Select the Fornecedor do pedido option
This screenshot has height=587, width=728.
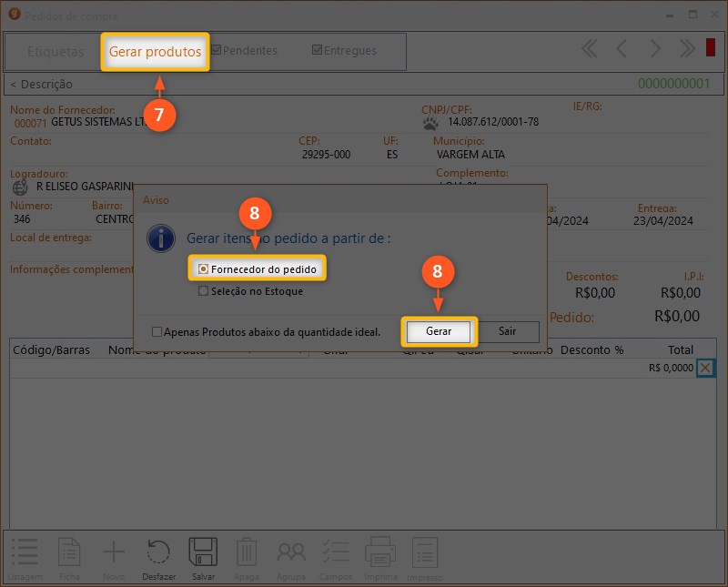(204, 269)
